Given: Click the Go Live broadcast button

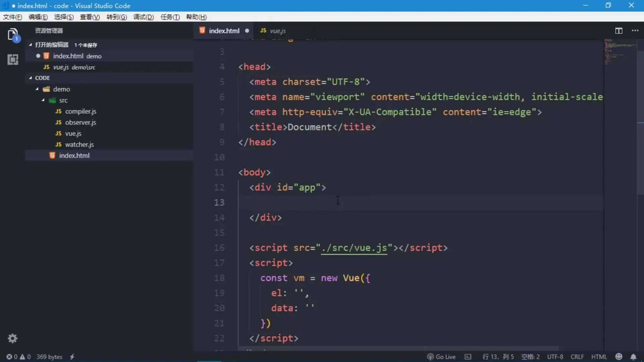Looking at the screenshot, I should tap(441, 357).
